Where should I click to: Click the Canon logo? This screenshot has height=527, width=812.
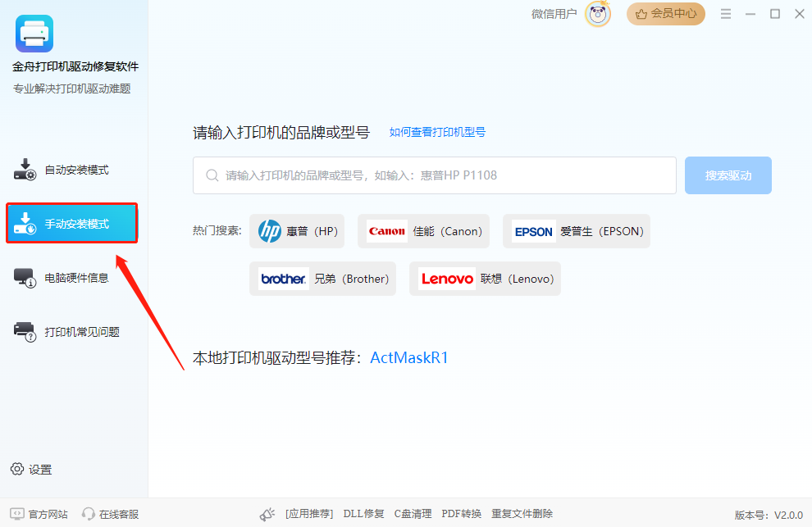click(x=387, y=231)
